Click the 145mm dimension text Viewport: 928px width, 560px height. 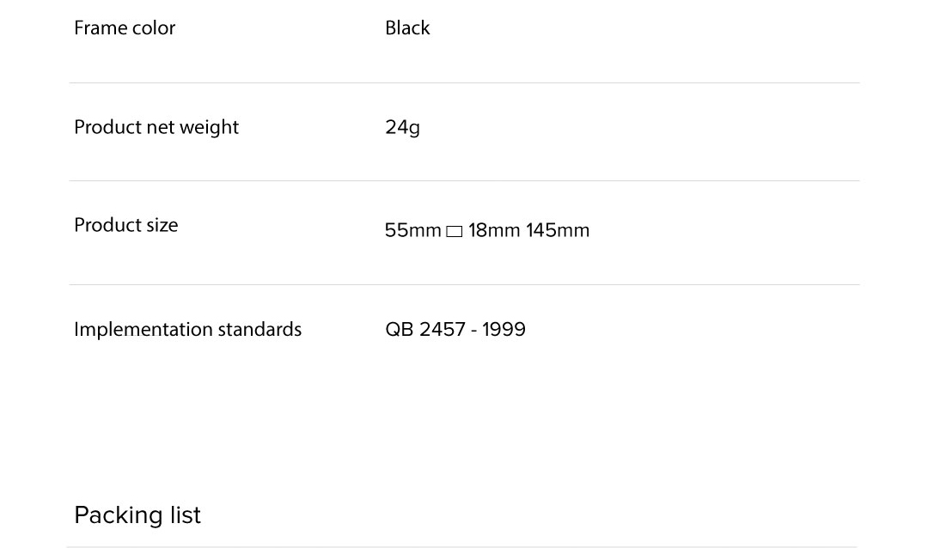[558, 230]
